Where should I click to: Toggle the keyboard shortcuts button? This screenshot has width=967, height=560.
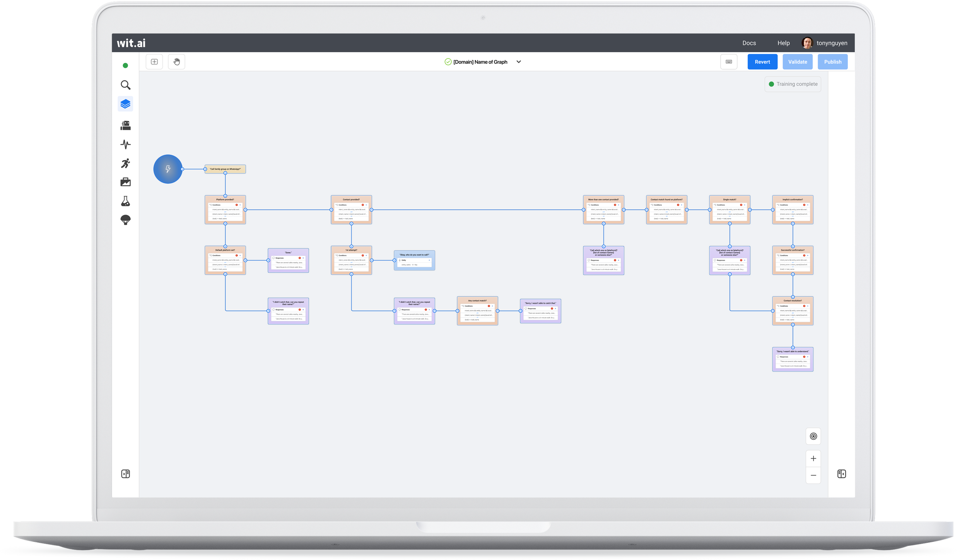tap(728, 62)
